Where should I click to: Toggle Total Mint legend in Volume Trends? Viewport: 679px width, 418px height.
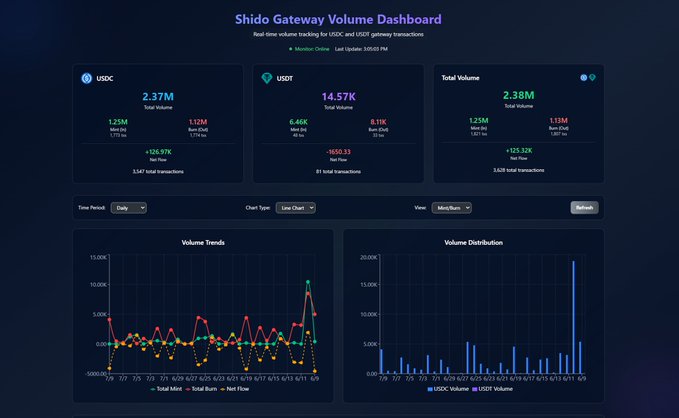[x=166, y=389]
